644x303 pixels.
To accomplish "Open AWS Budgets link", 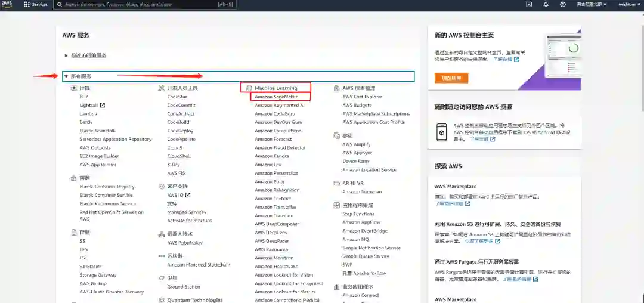I will [x=357, y=105].
